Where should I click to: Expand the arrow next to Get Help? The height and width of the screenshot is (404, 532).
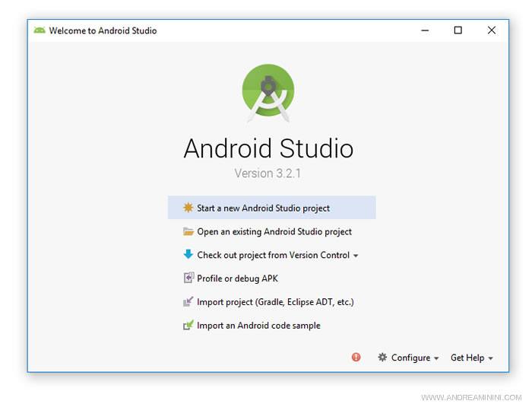(490, 358)
